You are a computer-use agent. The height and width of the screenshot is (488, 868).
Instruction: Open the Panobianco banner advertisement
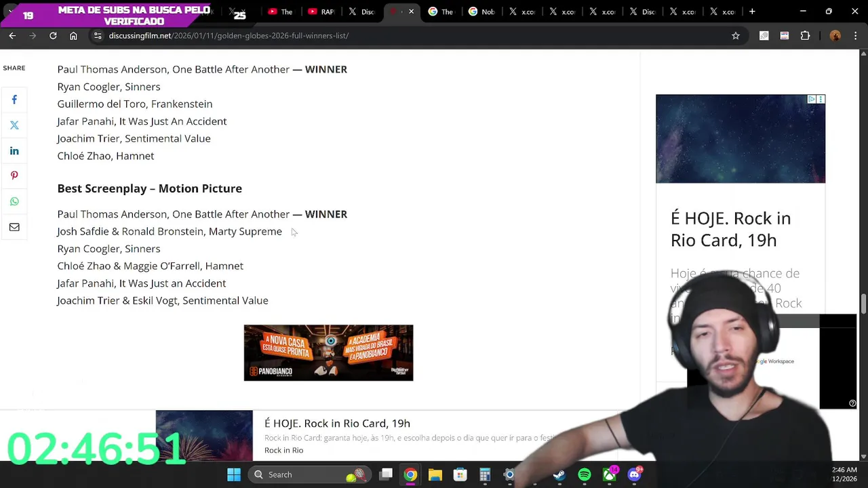click(x=328, y=352)
